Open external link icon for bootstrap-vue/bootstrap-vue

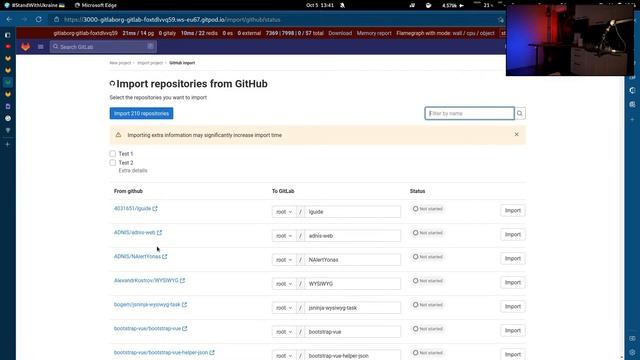(185, 329)
